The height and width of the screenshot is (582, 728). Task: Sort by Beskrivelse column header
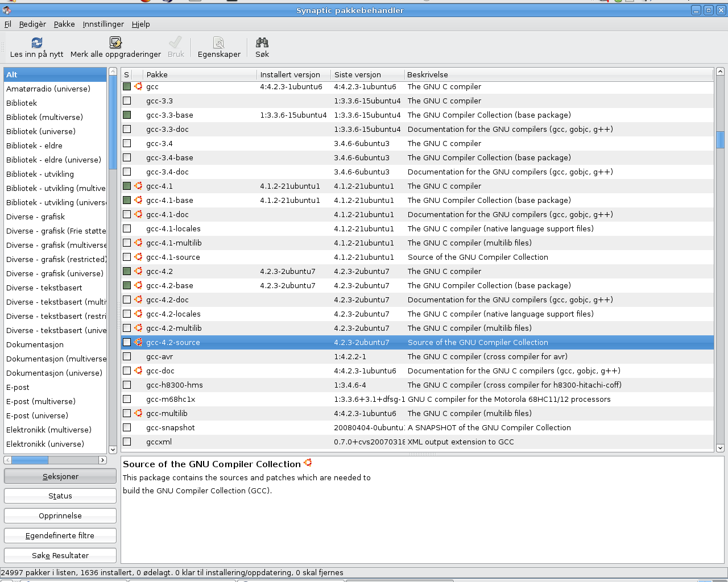tap(559, 74)
